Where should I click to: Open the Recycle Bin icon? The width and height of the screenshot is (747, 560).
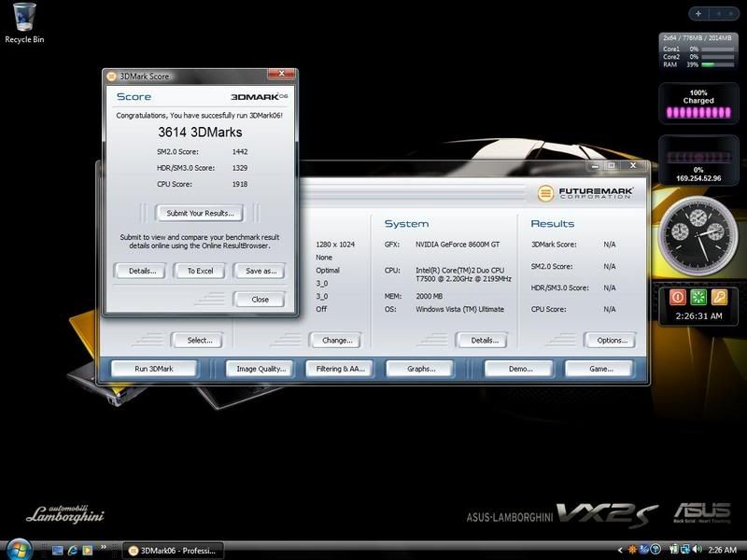[24, 22]
